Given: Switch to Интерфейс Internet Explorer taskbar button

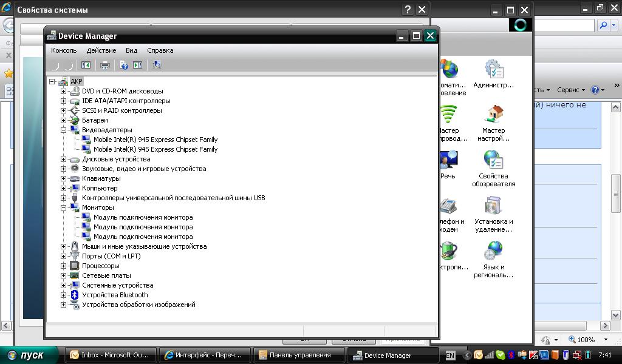Looking at the screenshot, I should [205, 355].
